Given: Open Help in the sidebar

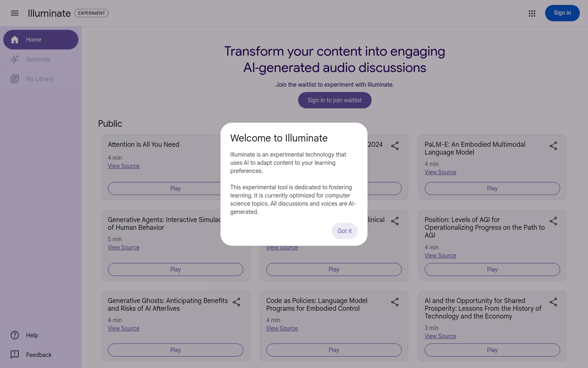Looking at the screenshot, I should click(x=41, y=335).
